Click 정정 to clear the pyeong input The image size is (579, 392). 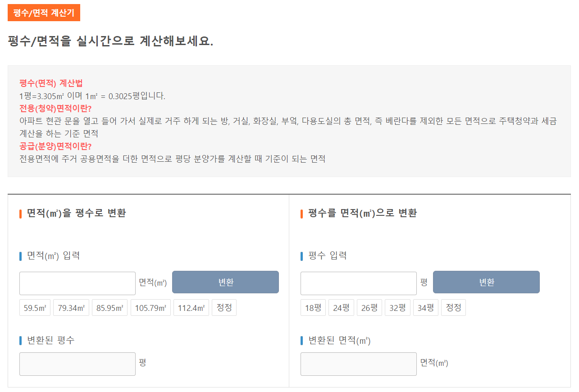coord(453,307)
